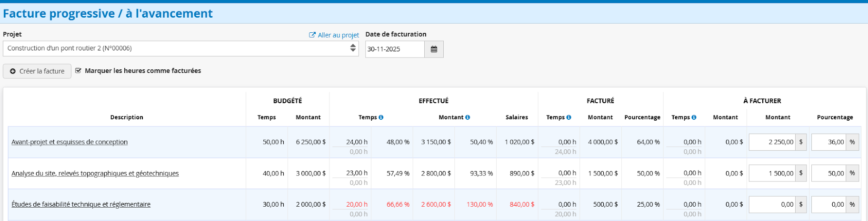Click the 2 800,00 $ effectué amount

pos(436,173)
